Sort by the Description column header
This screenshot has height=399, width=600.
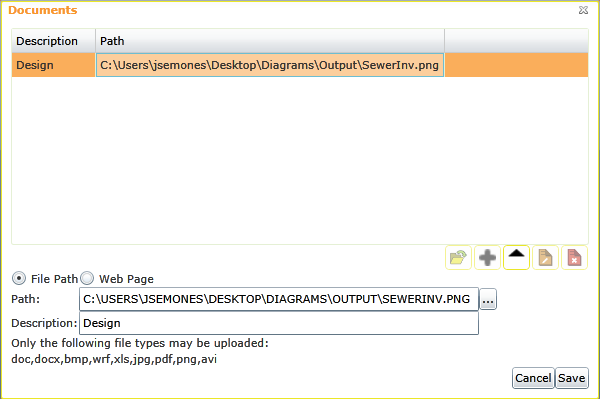pos(54,41)
